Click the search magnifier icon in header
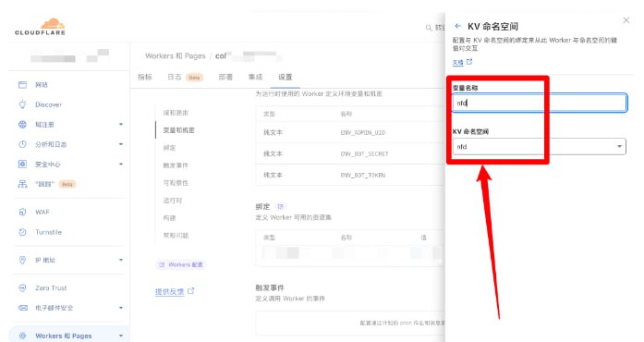The width and height of the screenshot is (644, 342). (429, 28)
